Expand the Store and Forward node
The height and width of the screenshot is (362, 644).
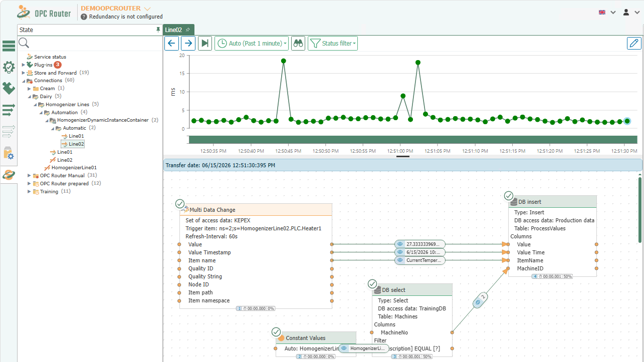[x=24, y=73]
